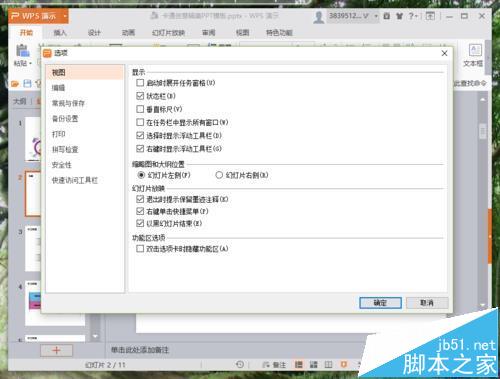Select slide 3 thumbnail in slide panel

point(33,248)
